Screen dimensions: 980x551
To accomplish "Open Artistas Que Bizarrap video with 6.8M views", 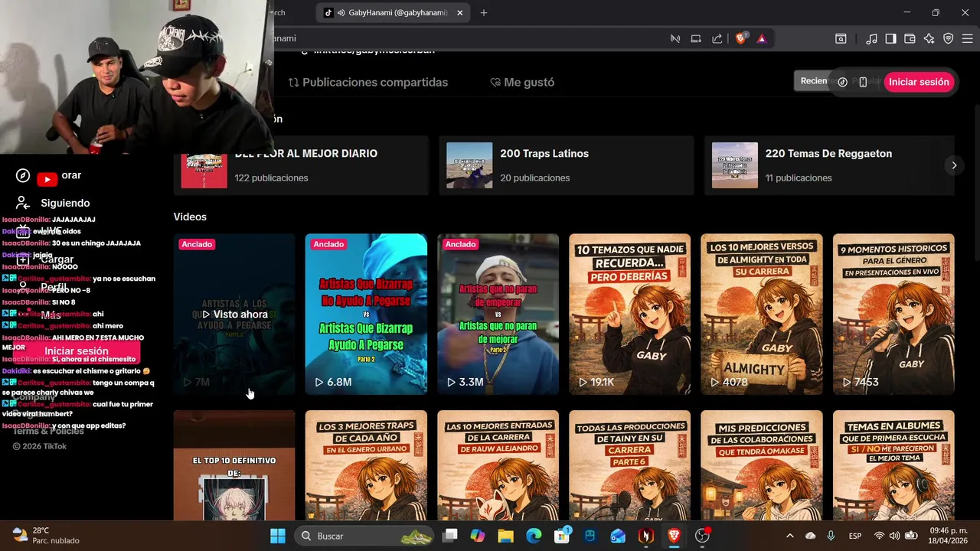I will [x=366, y=314].
